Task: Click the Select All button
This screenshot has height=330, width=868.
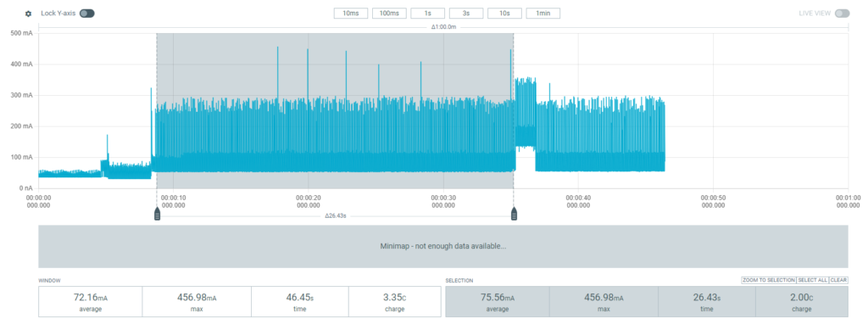Action: click(813, 280)
